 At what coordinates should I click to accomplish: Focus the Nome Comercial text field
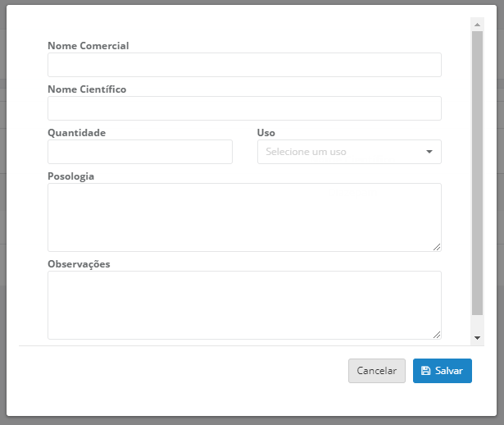[x=244, y=65]
